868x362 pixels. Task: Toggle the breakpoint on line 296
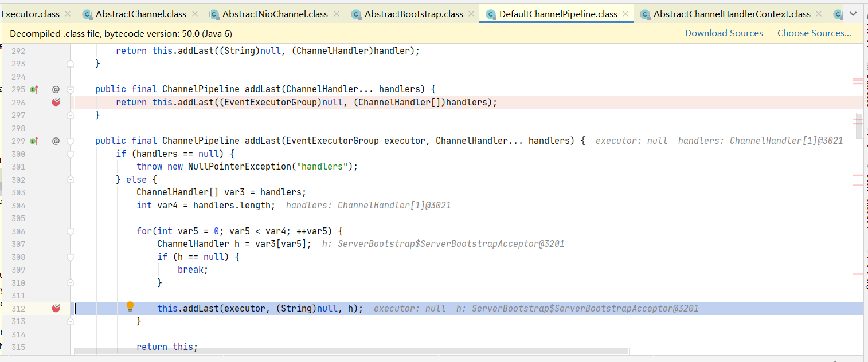(56, 102)
